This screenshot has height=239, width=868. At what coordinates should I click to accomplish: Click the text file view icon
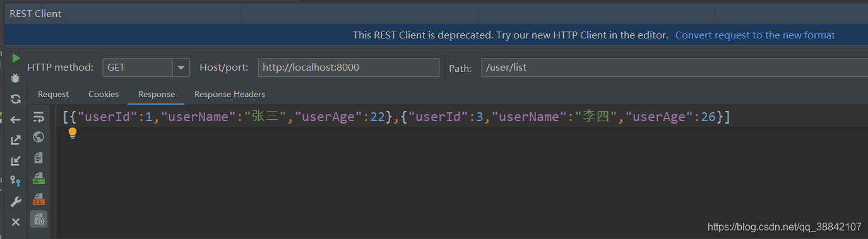(x=39, y=158)
